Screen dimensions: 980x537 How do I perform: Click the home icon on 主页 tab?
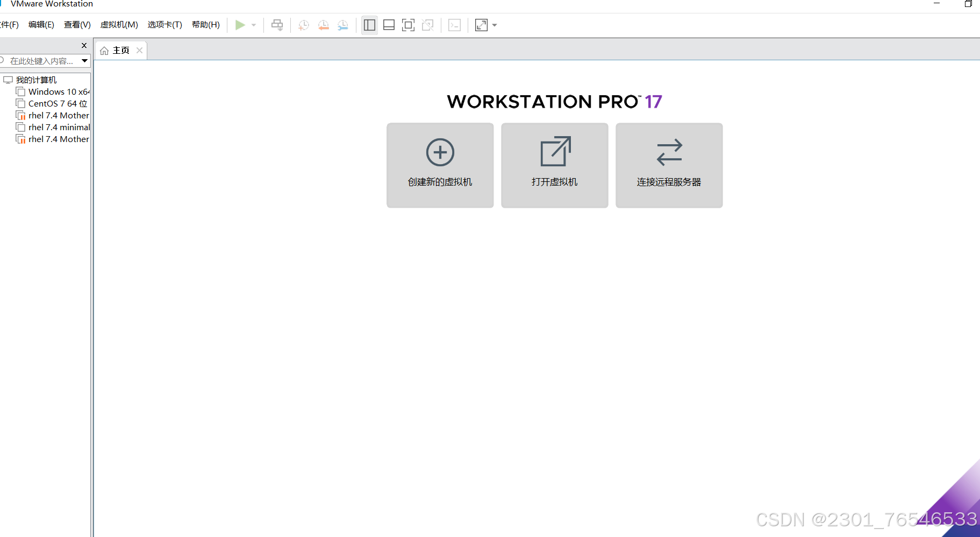[104, 51]
